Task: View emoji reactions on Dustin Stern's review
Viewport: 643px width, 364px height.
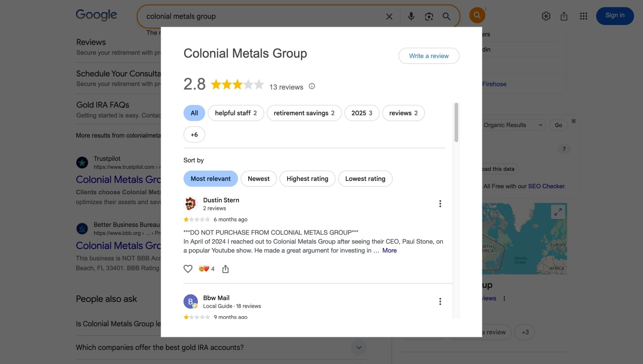Action: pos(206,269)
